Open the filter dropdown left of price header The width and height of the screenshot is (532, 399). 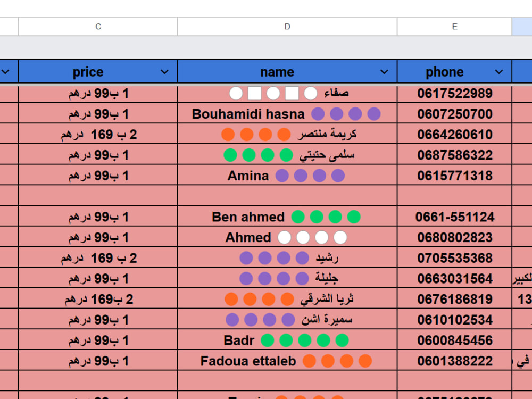pos(5,72)
